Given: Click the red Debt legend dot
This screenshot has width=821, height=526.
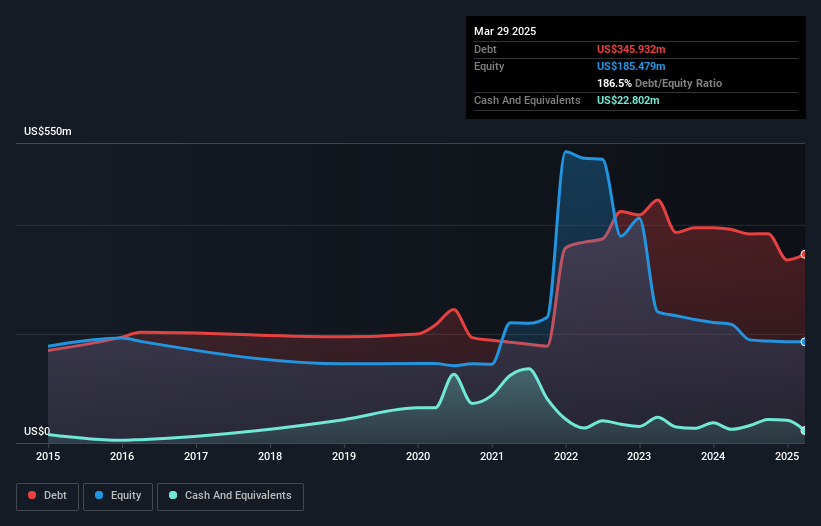Looking at the screenshot, I should (32, 495).
